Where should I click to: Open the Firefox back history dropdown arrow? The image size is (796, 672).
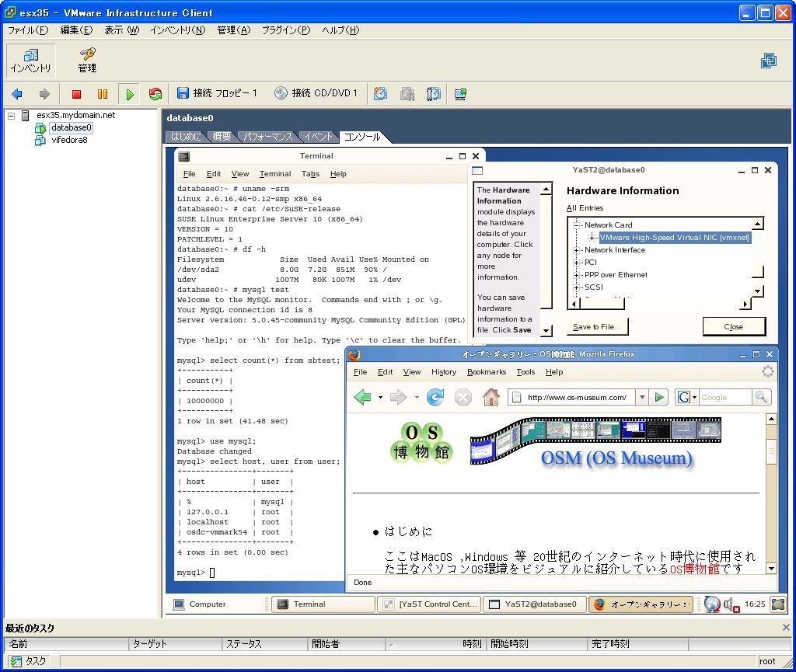380,397
